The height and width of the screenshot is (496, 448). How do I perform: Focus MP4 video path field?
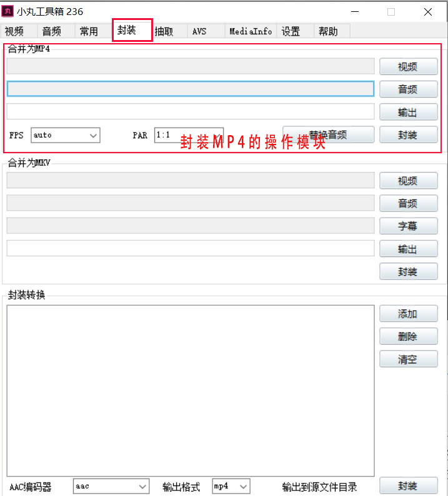click(191, 66)
